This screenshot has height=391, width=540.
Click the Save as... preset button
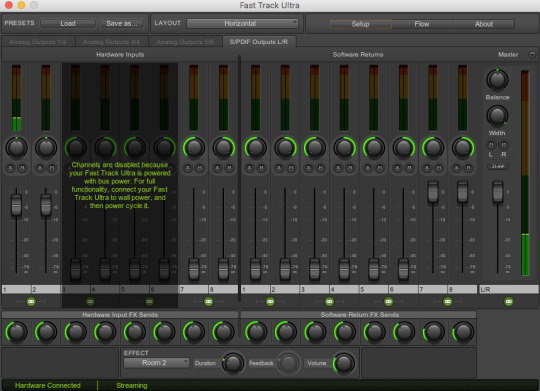[122, 23]
